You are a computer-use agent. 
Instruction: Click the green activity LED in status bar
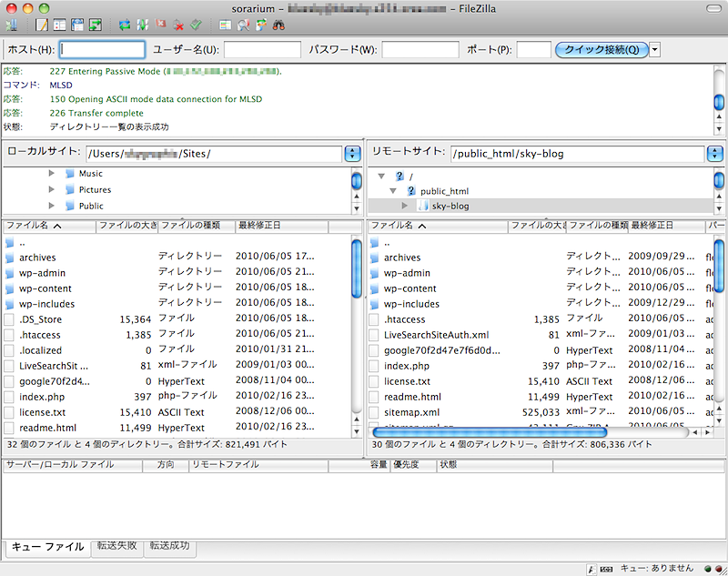pyautogui.click(x=708, y=569)
